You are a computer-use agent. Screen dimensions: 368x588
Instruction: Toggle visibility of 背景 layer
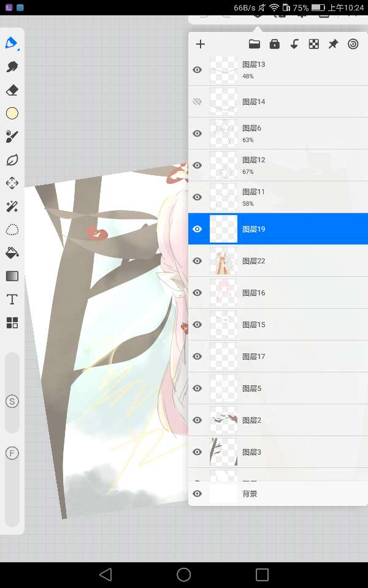(x=197, y=494)
